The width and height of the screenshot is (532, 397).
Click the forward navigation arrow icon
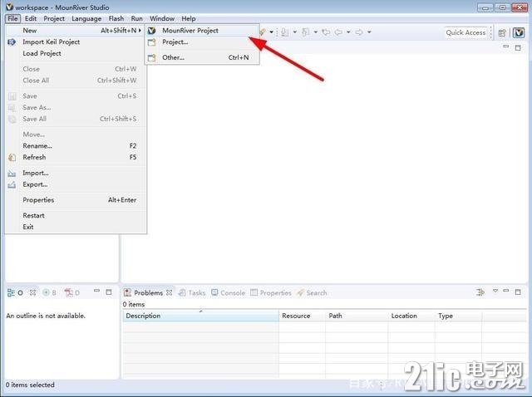[x=358, y=32]
